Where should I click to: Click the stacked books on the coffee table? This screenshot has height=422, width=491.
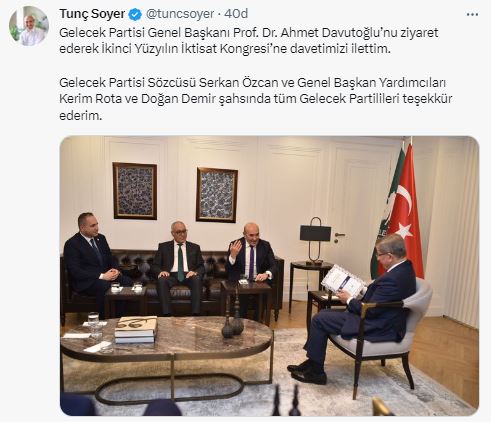tap(136, 330)
